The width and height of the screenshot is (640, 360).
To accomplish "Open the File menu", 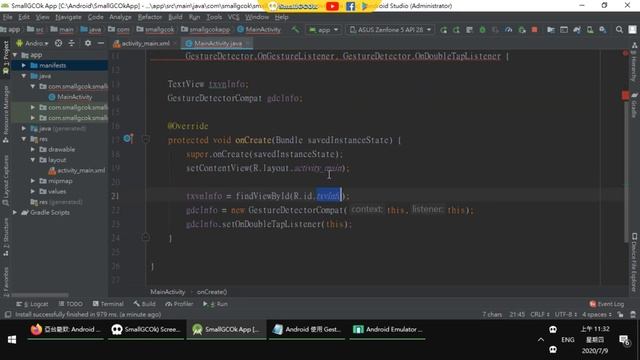I will [7, 17].
